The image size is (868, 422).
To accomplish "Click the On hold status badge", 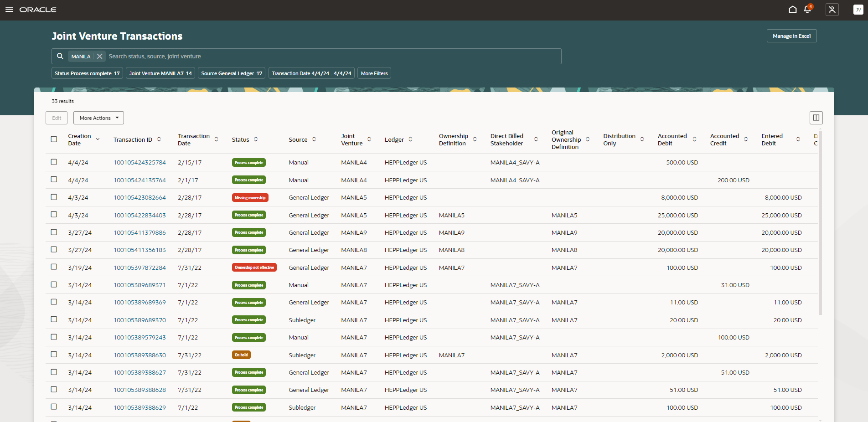I will coord(241,355).
